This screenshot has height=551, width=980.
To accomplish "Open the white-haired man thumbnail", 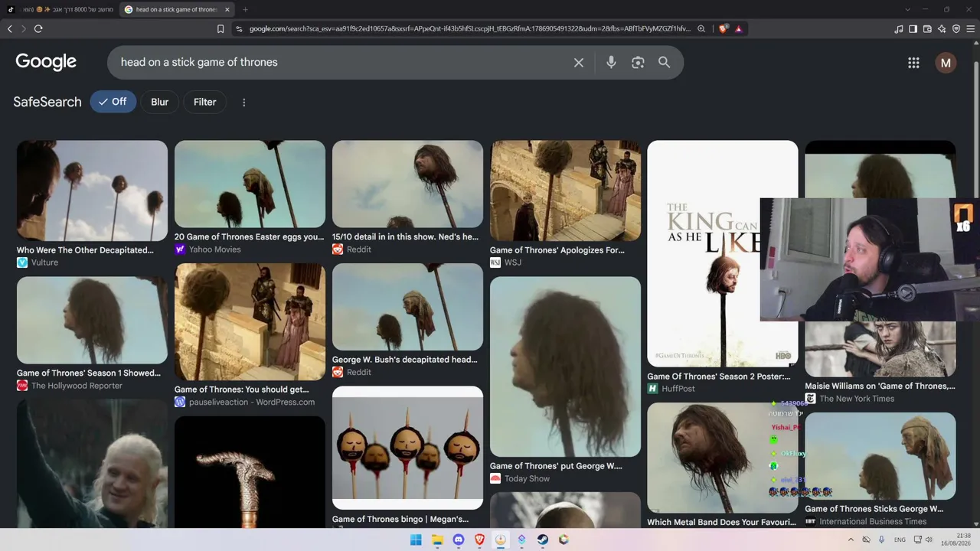I will coord(92,463).
